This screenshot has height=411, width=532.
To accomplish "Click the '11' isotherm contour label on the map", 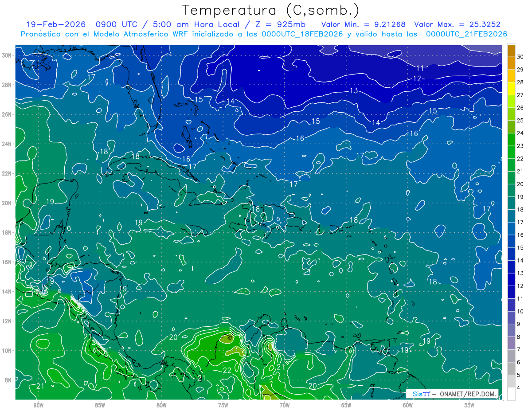I will coord(420,68).
